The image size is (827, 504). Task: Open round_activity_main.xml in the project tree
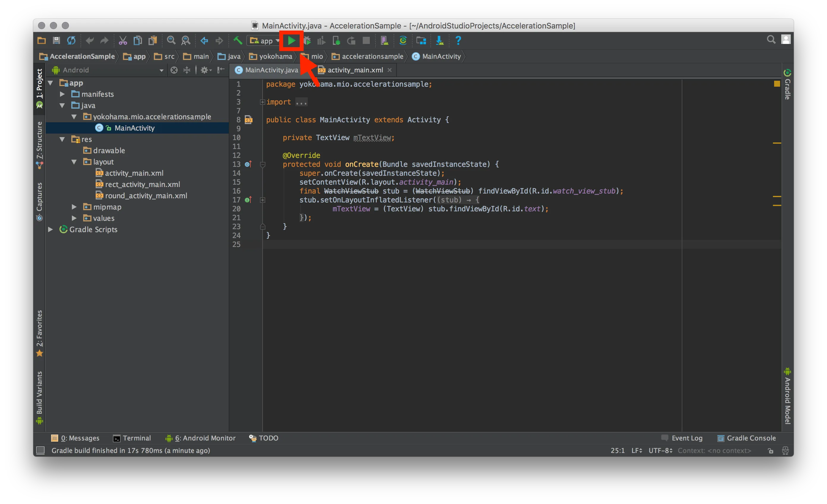pos(146,196)
